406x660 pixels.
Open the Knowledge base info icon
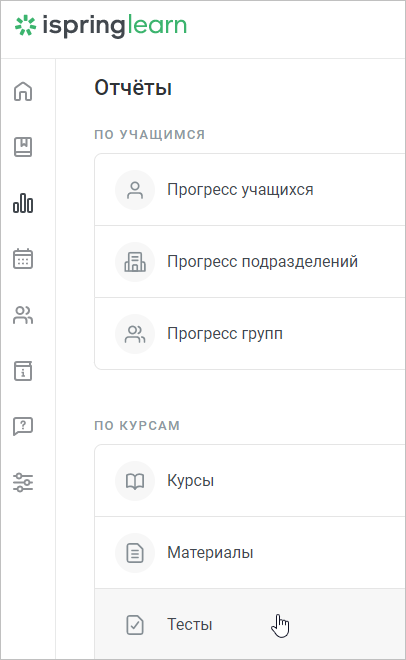23,371
